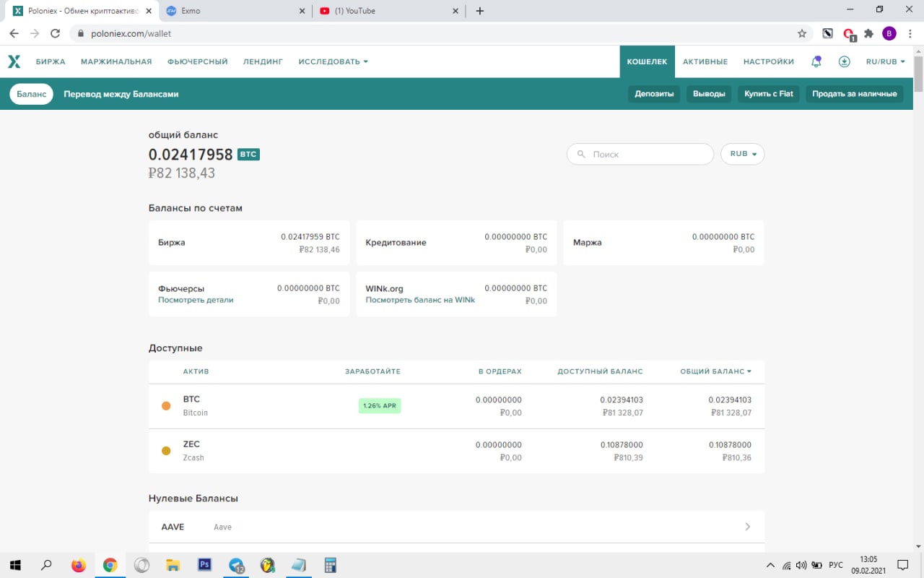Click the site lock icon in address bar
Screen dimensions: 924x578
(80, 33)
